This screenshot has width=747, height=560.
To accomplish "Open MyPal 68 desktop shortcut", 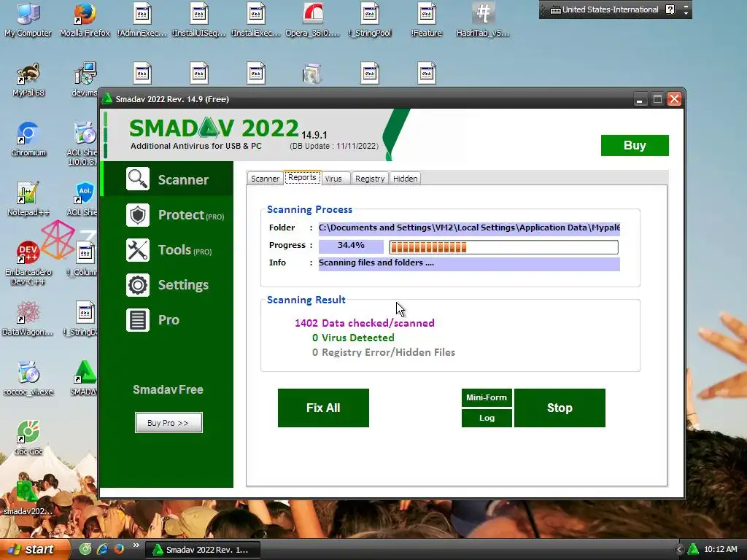I will click(x=28, y=79).
